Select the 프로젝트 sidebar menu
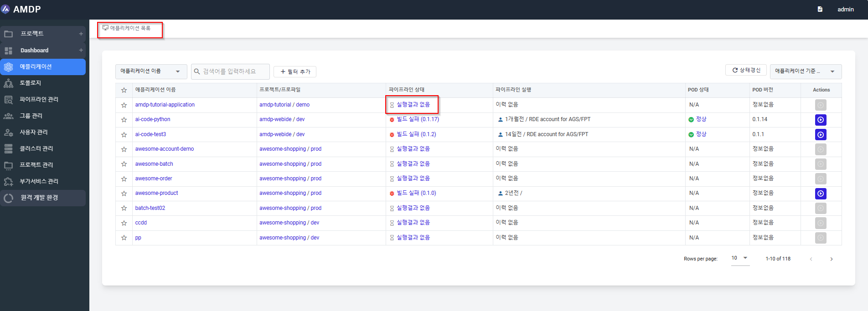The image size is (868, 311). [x=43, y=34]
